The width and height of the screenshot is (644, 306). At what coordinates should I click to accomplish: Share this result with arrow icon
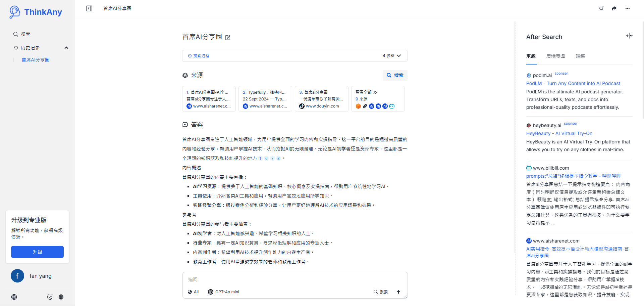coord(614,8)
